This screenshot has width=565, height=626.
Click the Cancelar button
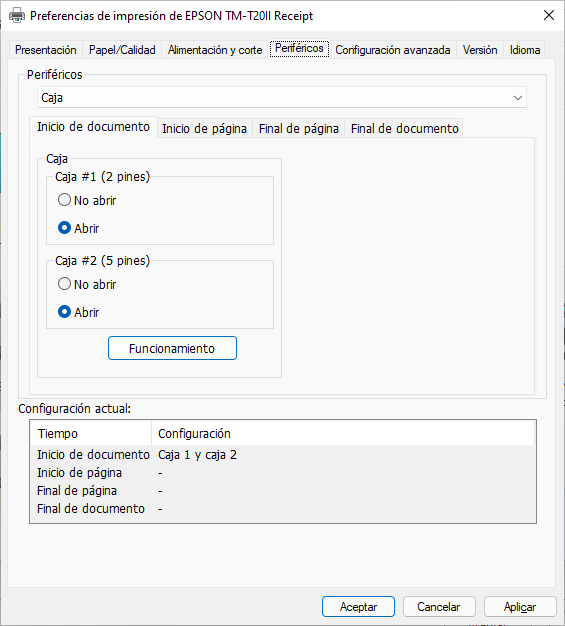click(439, 606)
